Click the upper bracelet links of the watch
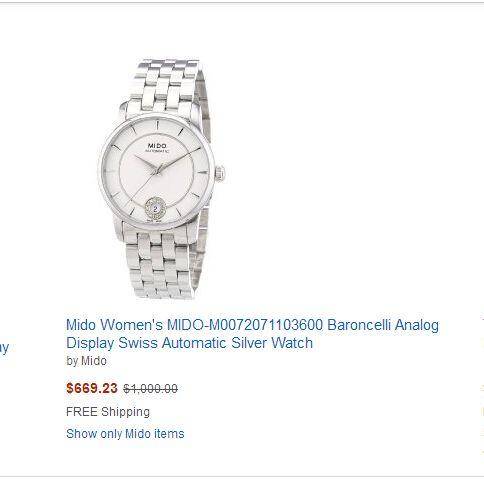 click(165, 85)
